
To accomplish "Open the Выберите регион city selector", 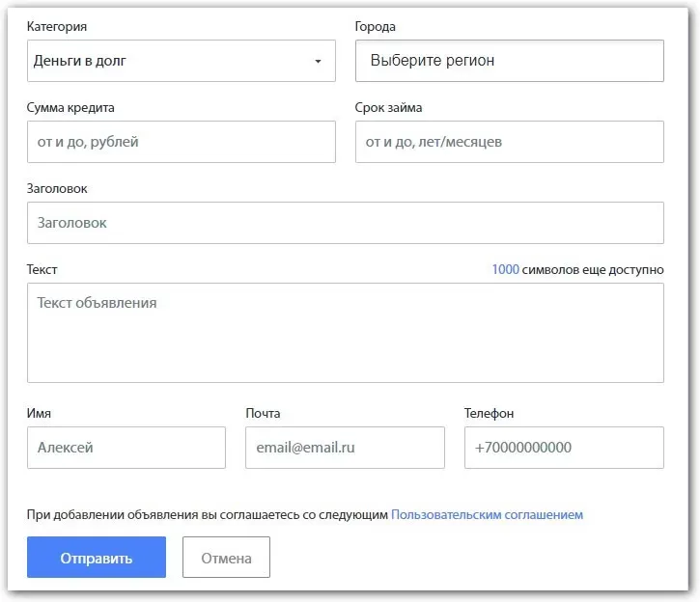I will (x=509, y=61).
